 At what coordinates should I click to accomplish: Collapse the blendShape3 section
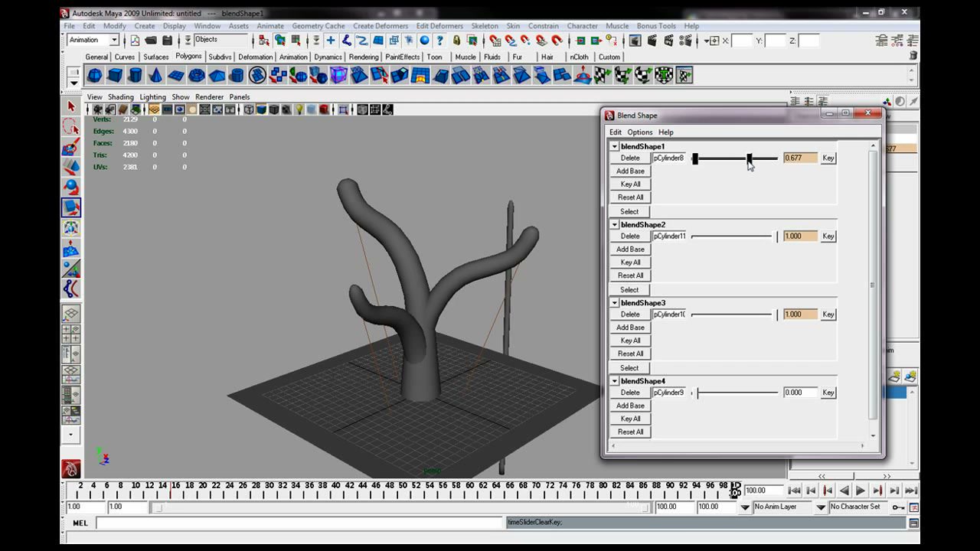(x=614, y=302)
